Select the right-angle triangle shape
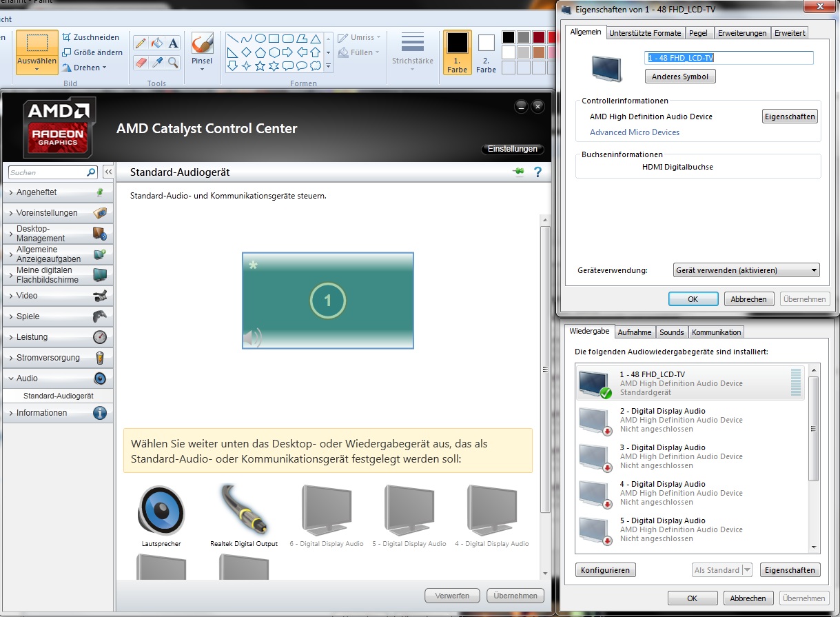Screen dimensions: 840x617 tap(233, 52)
